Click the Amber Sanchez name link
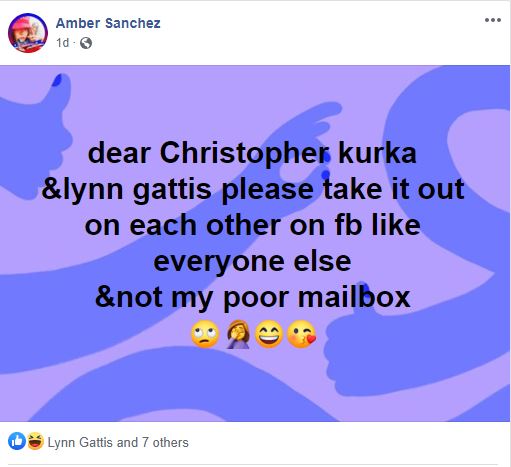 click(108, 23)
